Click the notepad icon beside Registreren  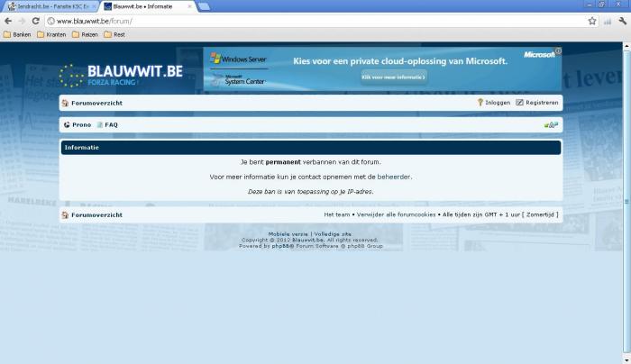(519, 103)
